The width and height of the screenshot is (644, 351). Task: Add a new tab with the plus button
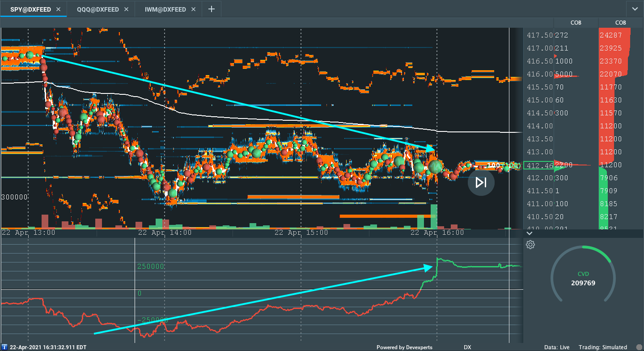click(x=212, y=9)
